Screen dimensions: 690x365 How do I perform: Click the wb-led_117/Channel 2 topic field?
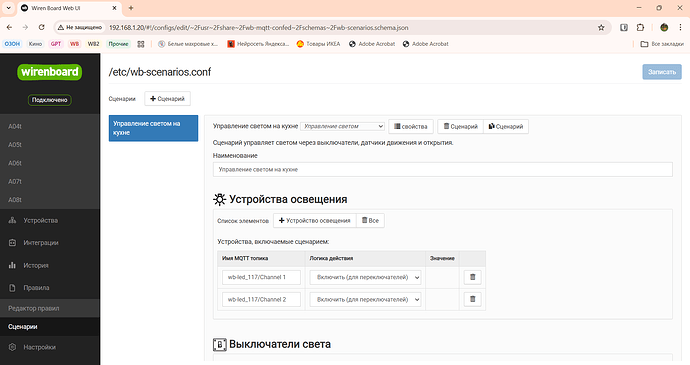click(261, 299)
